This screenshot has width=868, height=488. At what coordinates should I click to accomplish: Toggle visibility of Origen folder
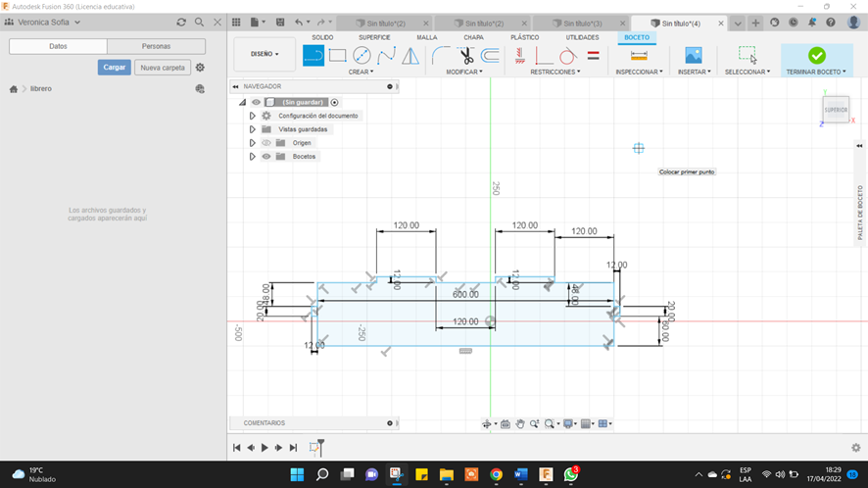[x=266, y=143]
